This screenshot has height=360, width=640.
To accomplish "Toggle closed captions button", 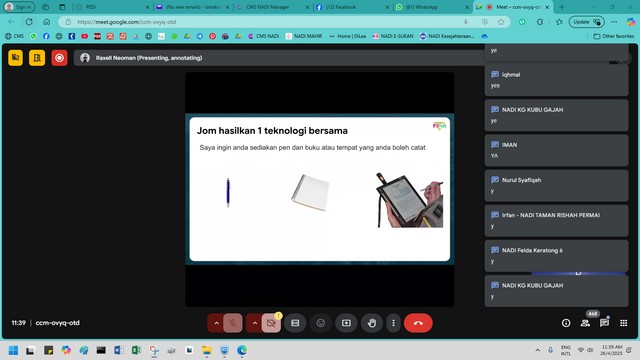I will (295, 323).
